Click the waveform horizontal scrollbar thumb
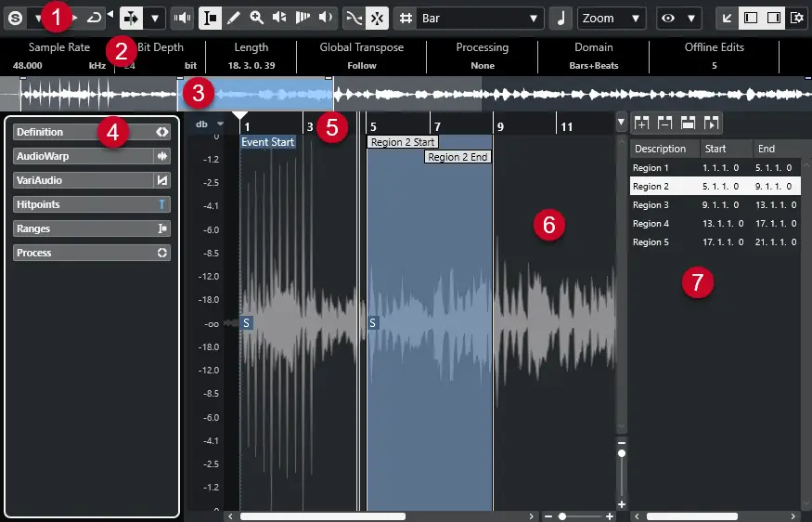This screenshot has width=812, height=522. click(323, 516)
